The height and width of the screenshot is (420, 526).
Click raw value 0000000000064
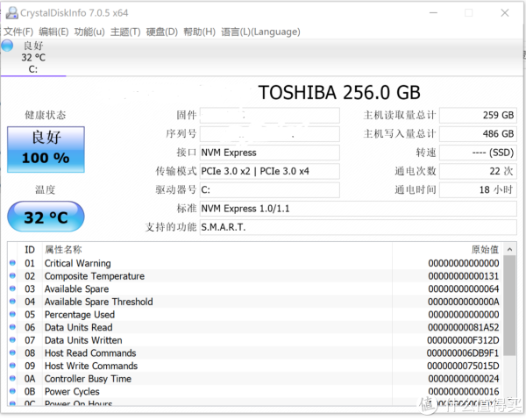464,288
